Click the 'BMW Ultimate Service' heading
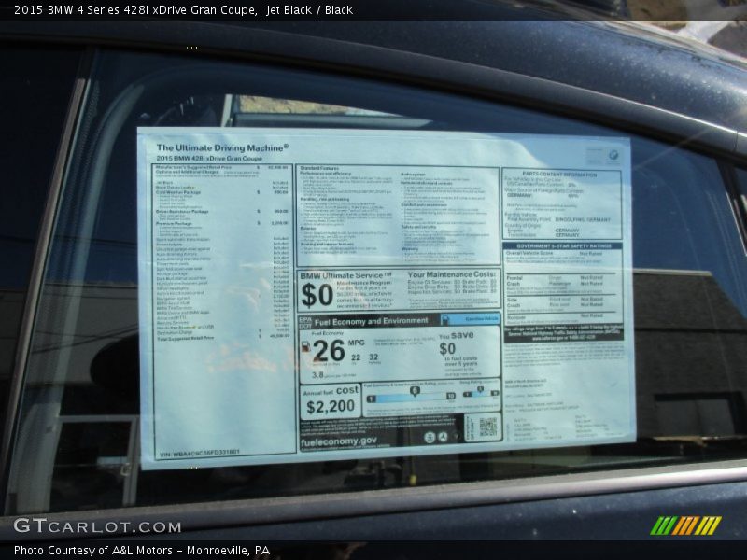Viewport: 747px width, 560px height. point(345,275)
